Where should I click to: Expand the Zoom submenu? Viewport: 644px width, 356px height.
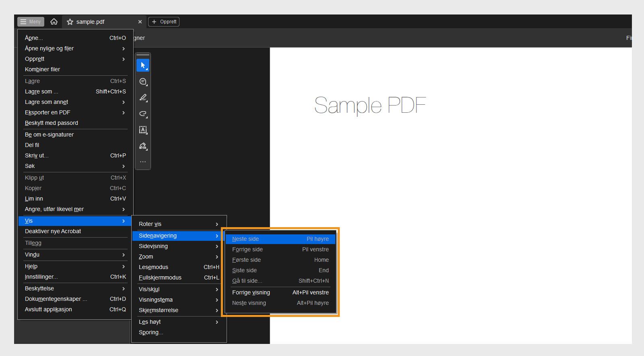coord(179,257)
